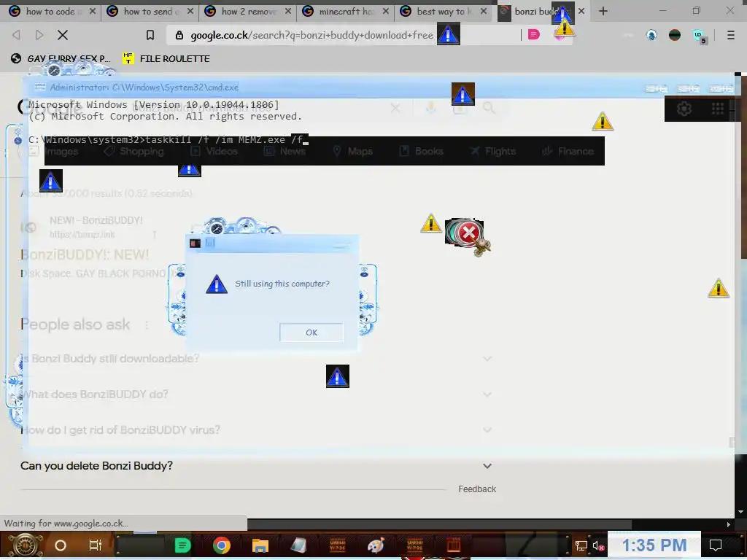The image size is (747, 560).
Task: Open the FILE ROULETTE bookmark
Action: (x=166, y=58)
